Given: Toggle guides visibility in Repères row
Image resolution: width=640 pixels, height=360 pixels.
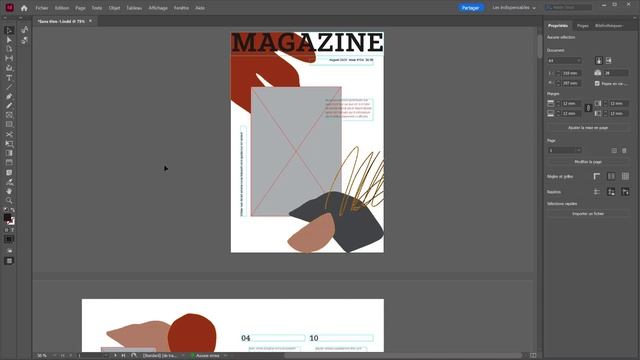Looking at the screenshot, I should pyautogui.click(x=597, y=192).
